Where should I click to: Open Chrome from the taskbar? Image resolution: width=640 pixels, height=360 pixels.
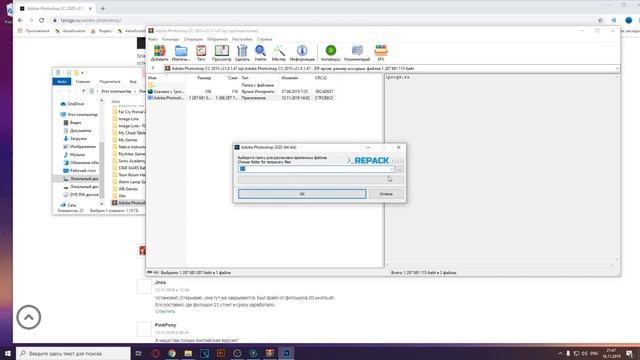click(172, 353)
